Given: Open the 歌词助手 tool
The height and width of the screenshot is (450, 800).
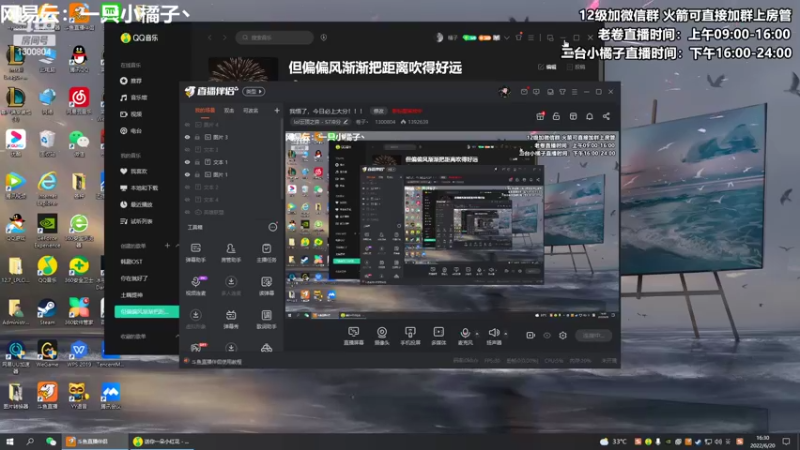Looking at the screenshot, I should click(266, 319).
